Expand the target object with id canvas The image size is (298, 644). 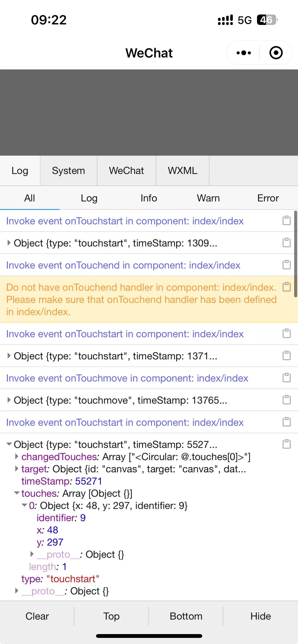[17, 469]
